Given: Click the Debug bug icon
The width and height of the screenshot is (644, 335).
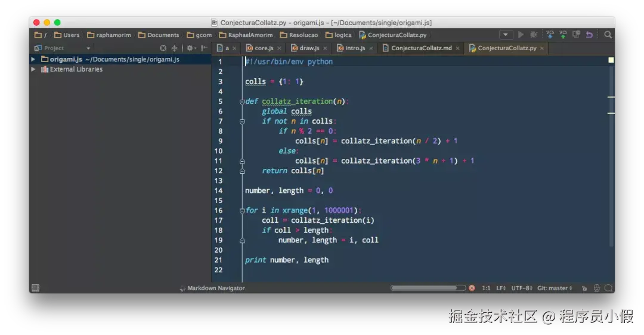Looking at the screenshot, I should (534, 35).
